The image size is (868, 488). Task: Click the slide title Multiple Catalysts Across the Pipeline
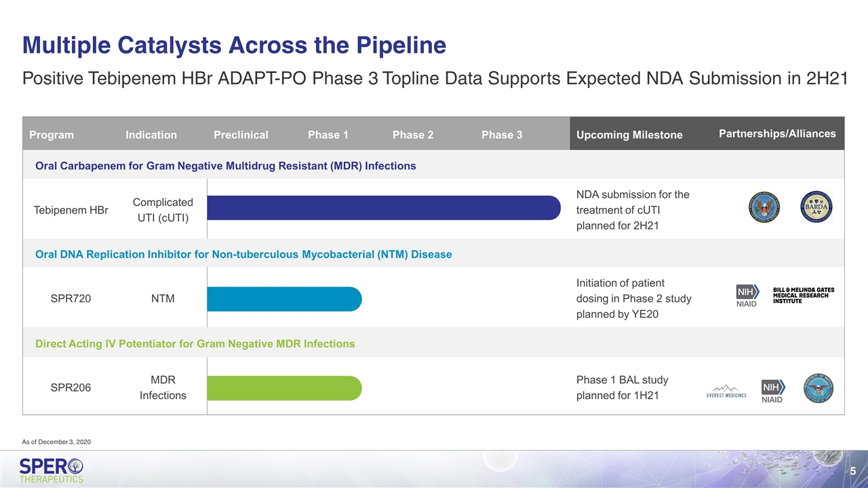coord(234,45)
